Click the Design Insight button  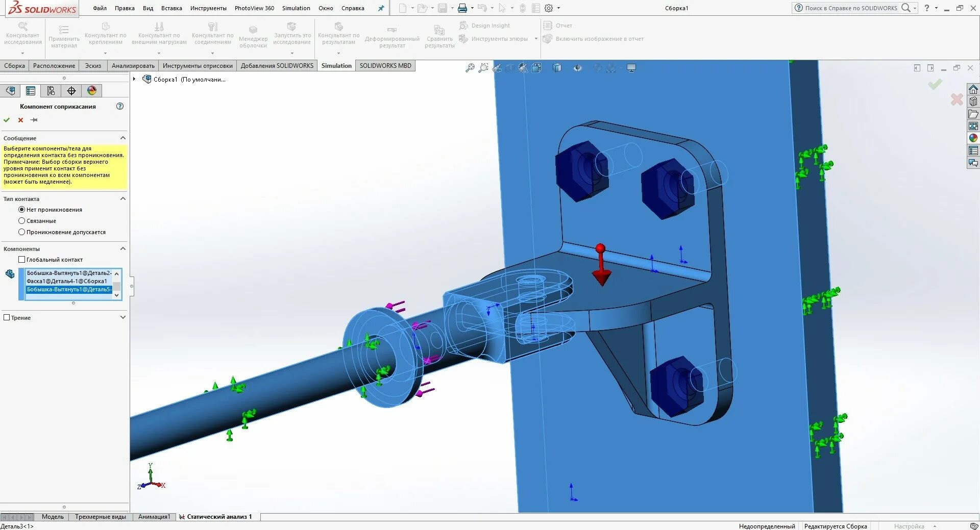(x=484, y=26)
